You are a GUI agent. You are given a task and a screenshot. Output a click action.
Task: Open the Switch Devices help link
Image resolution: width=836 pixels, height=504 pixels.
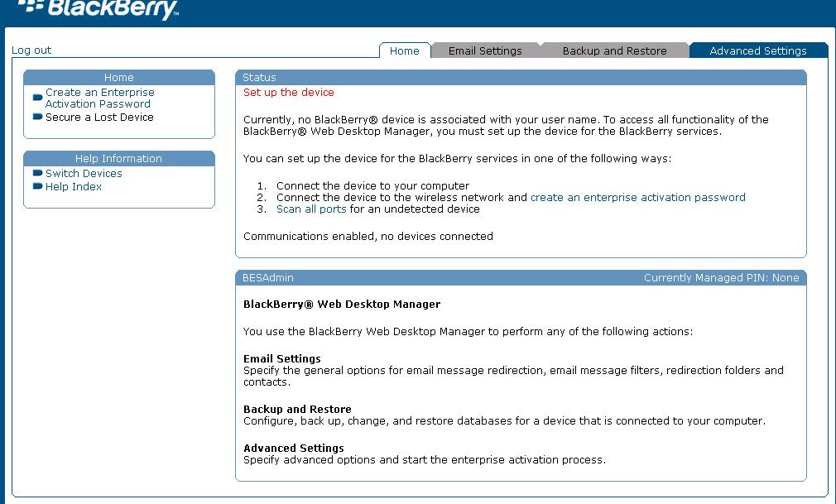84,173
